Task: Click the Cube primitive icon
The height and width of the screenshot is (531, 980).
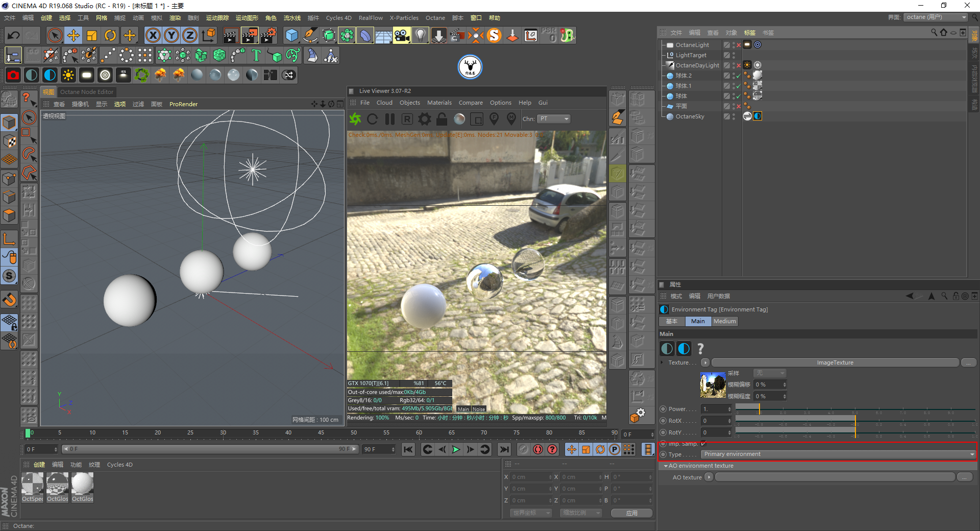Action: 291,35
